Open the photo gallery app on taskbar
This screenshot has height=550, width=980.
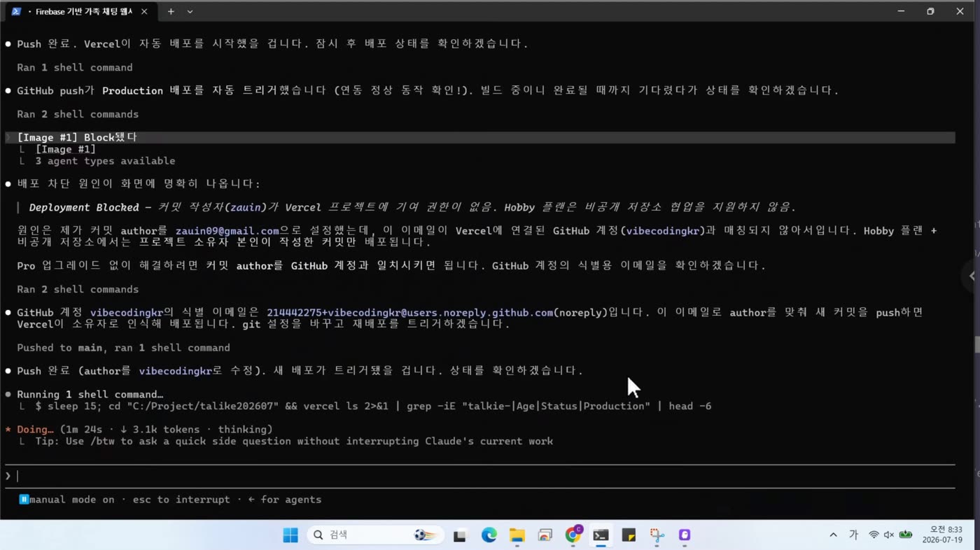click(545, 536)
